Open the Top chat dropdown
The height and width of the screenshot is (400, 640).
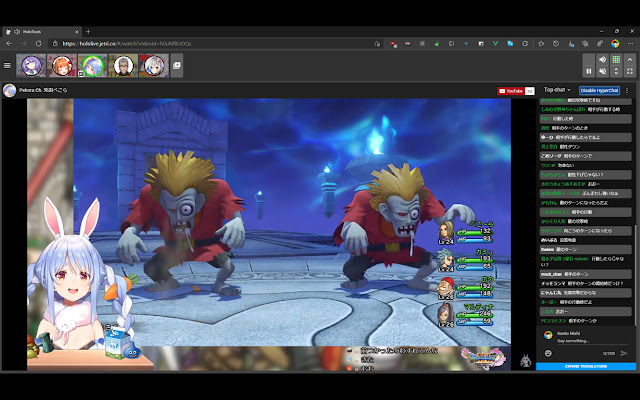[557, 90]
